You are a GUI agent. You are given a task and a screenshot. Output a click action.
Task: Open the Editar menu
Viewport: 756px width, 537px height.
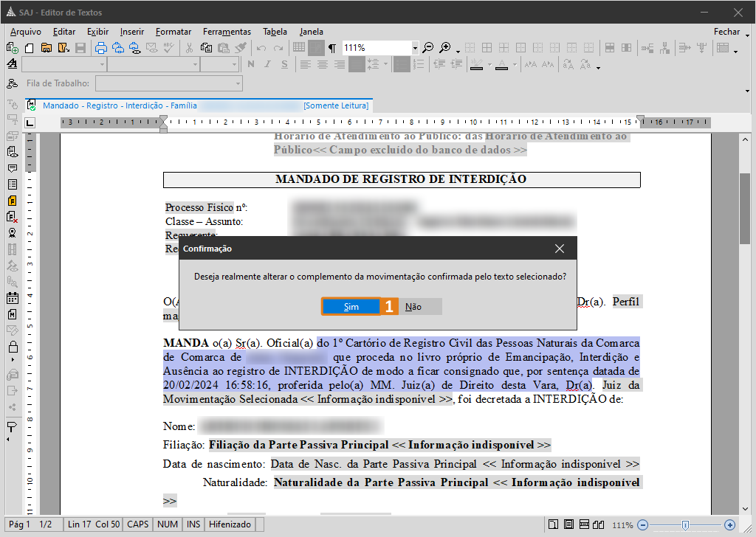pyautogui.click(x=64, y=32)
